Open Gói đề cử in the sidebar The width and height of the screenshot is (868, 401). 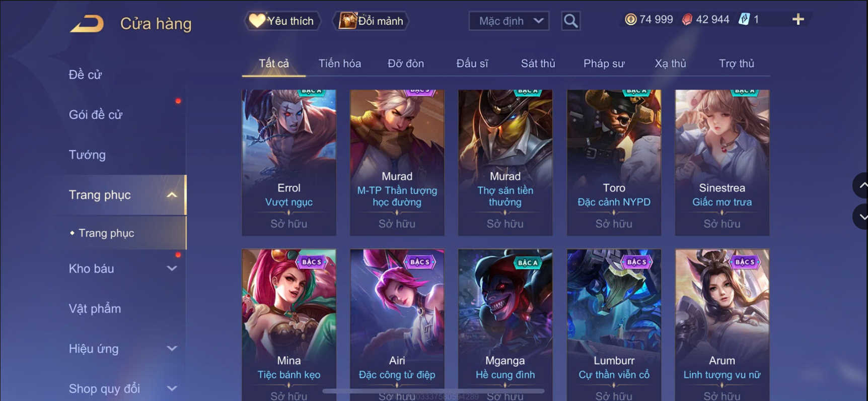coord(96,114)
